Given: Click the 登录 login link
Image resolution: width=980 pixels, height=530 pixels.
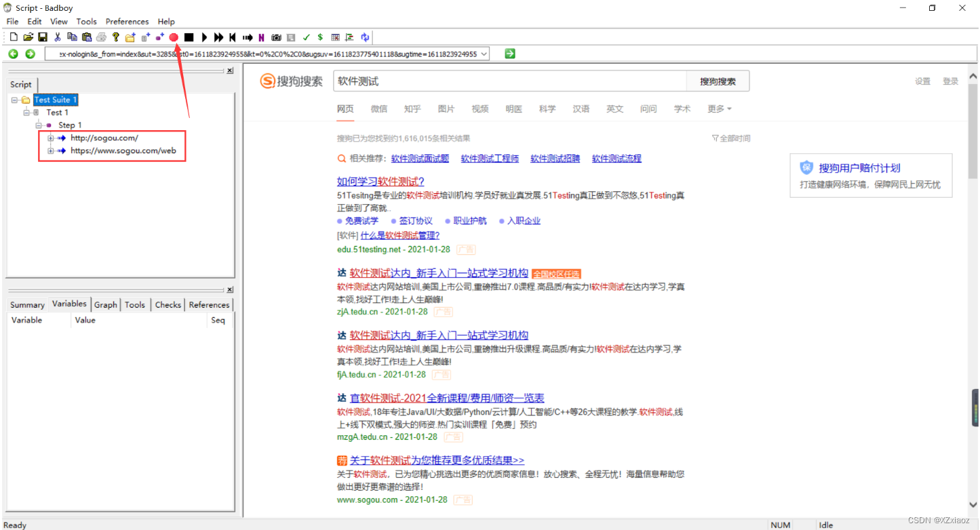Looking at the screenshot, I should point(950,81).
